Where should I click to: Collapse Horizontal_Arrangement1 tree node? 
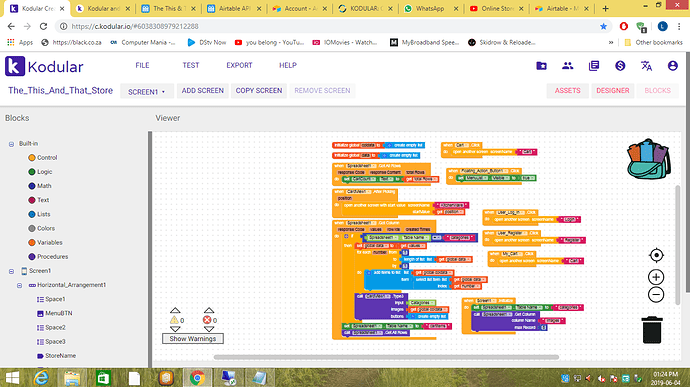19,285
